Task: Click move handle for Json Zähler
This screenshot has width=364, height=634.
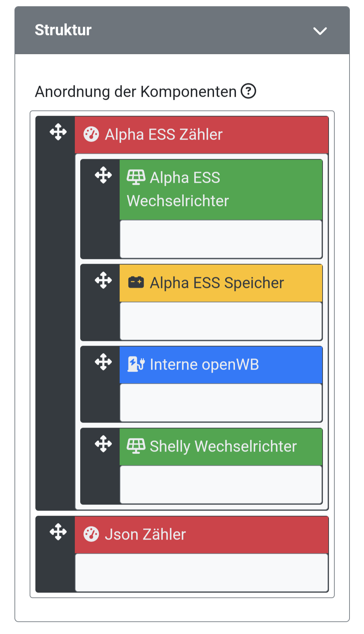Action: pos(58,532)
